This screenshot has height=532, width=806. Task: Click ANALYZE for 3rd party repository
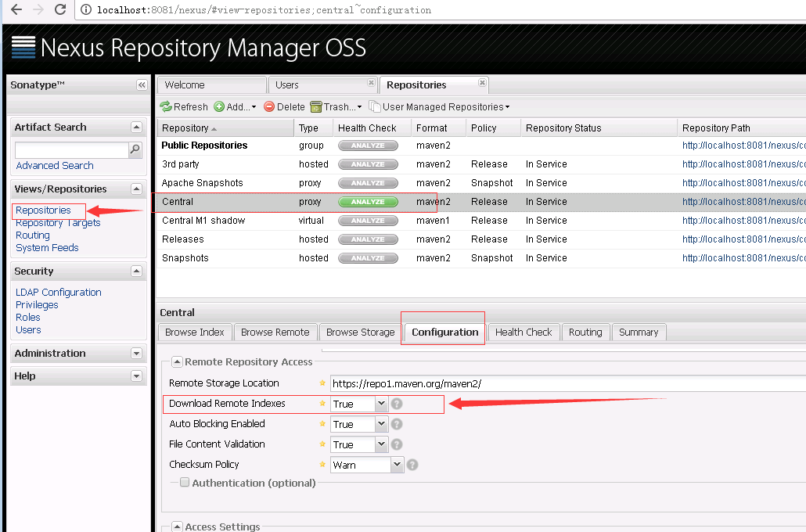click(368, 164)
